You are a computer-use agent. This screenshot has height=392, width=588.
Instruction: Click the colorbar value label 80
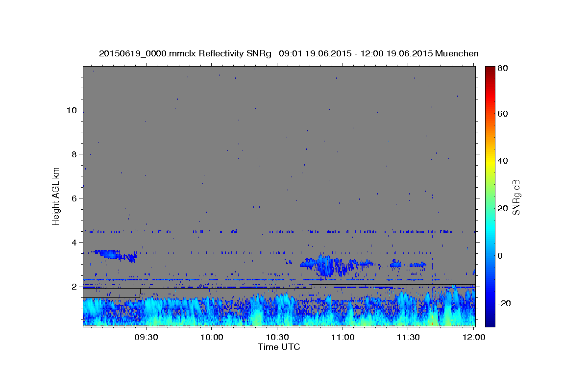(x=502, y=69)
